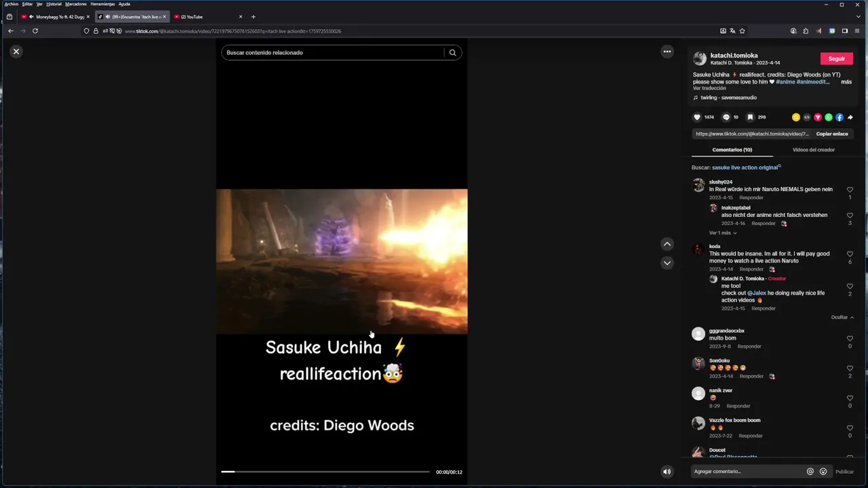Open the Herramientas menu
The height and width of the screenshot is (488, 868).
pyautogui.click(x=102, y=4)
